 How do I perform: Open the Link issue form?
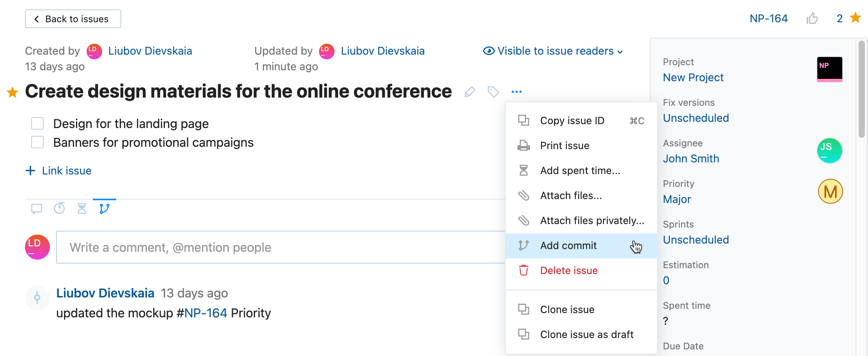click(x=58, y=171)
